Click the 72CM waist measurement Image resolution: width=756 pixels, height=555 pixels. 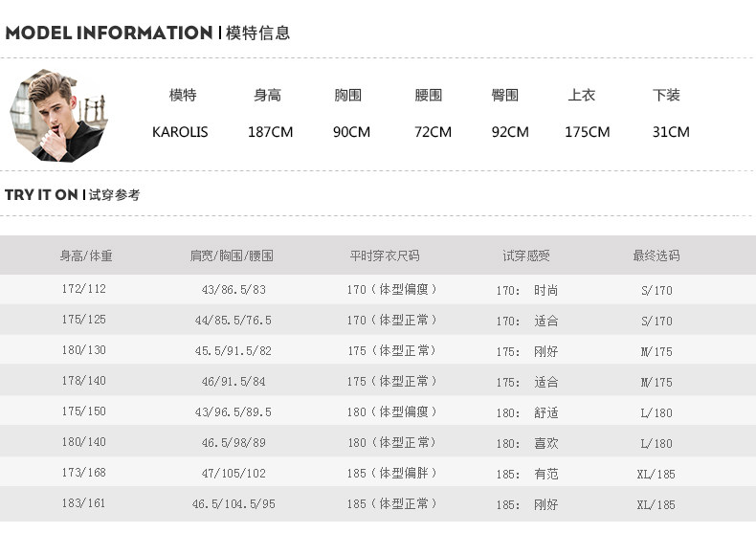pyautogui.click(x=433, y=132)
